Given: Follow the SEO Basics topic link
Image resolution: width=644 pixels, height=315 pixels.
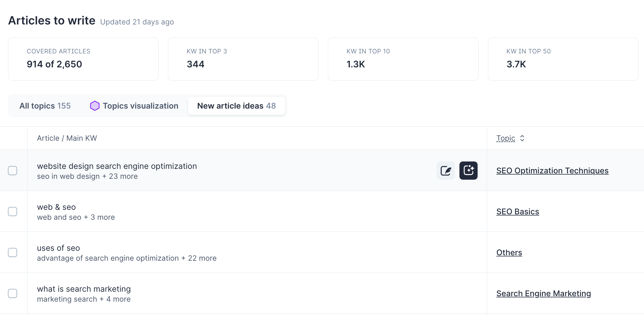Looking at the screenshot, I should [517, 212].
